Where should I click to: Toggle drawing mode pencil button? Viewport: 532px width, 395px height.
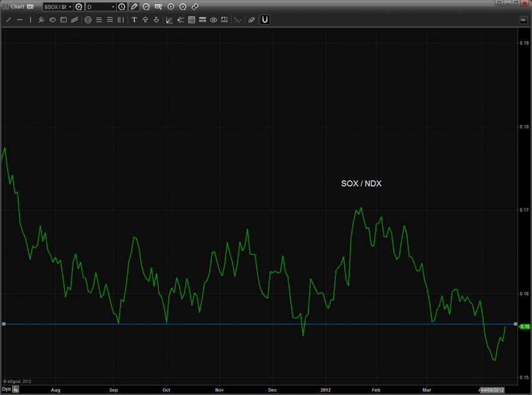[134, 7]
